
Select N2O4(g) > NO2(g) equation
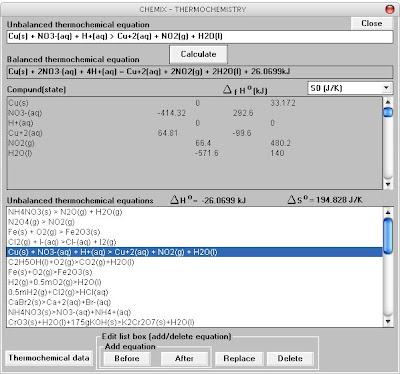pos(195,222)
